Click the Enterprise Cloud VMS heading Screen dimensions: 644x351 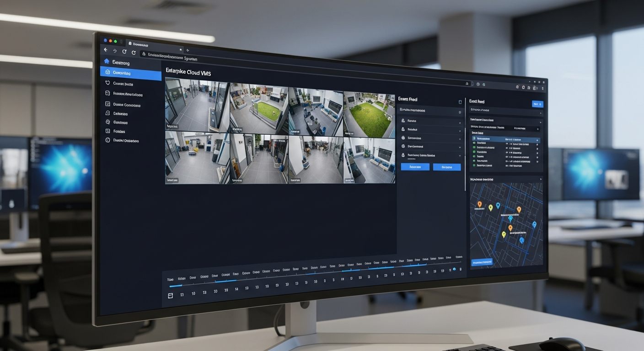[188, 72]
